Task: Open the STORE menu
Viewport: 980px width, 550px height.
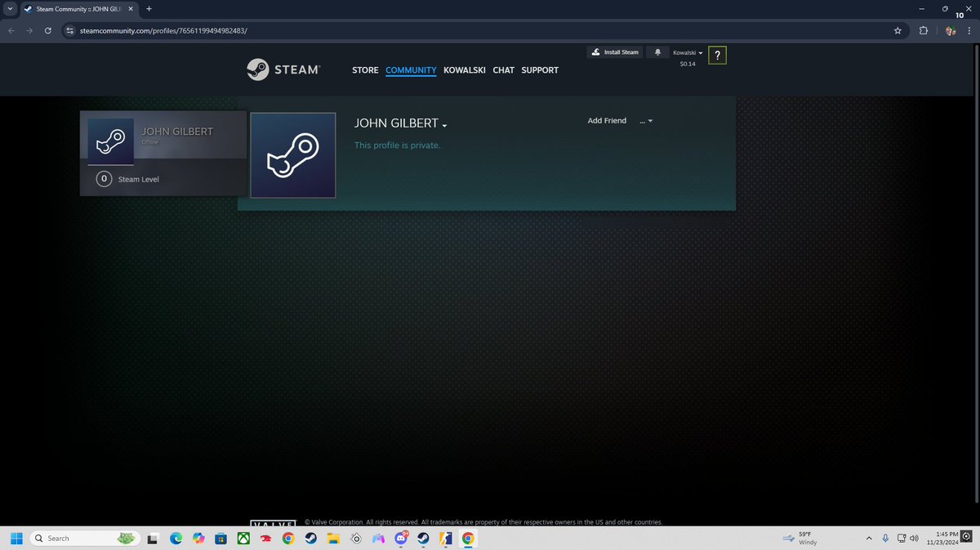Action: pyautogui.click(x=365, y=70)
